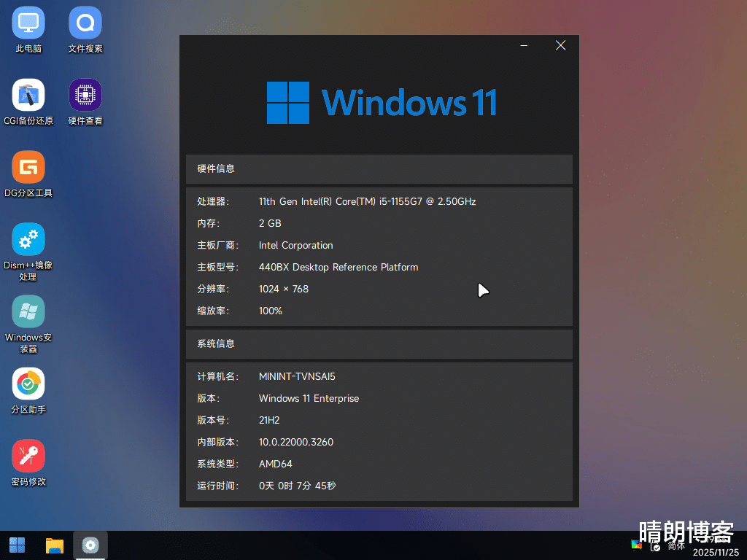Click the 主板型号 label
This screenshot has width=747, height=560.
click(x=217, y=267)
